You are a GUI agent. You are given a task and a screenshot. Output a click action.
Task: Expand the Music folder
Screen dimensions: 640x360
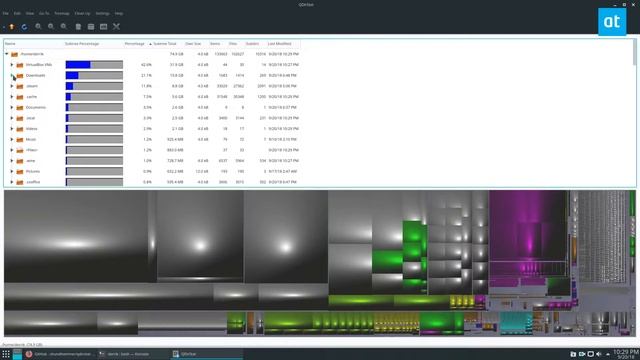(x=12, y=139)
